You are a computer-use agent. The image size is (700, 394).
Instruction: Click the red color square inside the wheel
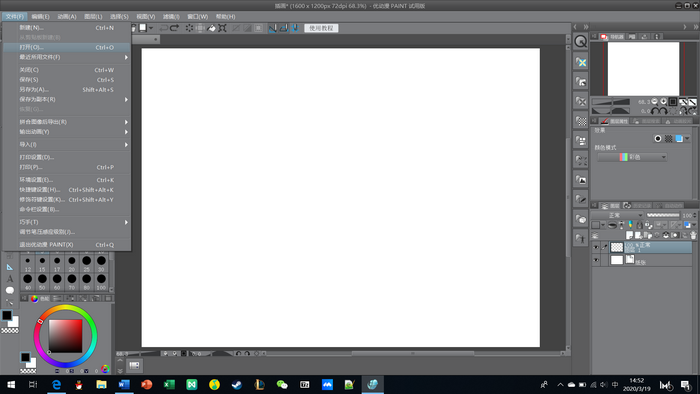click(x=66, y=336)
